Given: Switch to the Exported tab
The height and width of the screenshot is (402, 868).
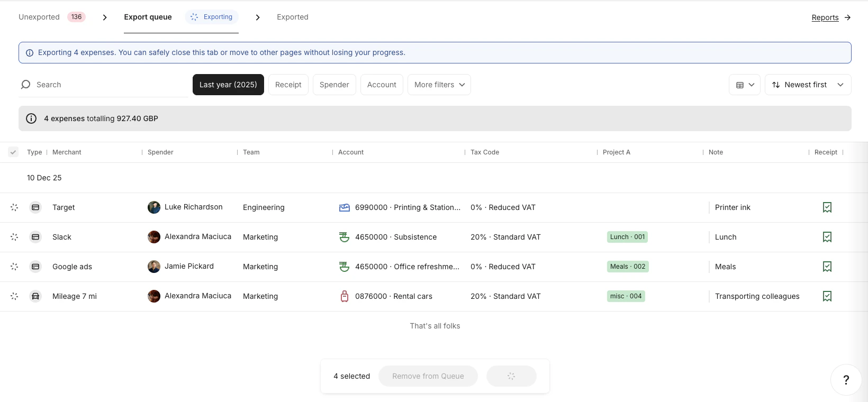Looking at the screenshot, I should [292, 17].
